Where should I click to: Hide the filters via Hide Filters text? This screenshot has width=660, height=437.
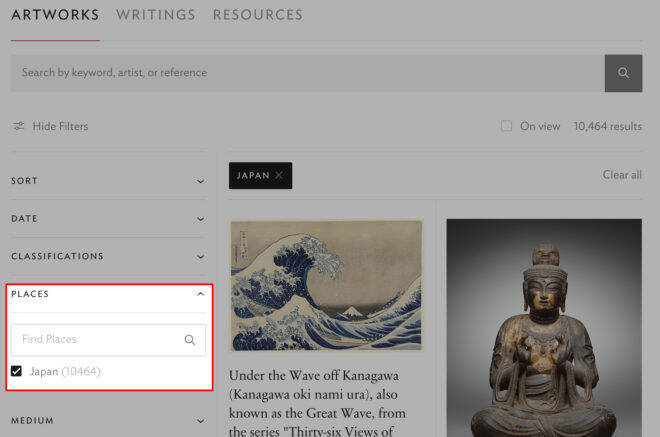click(x=60, y=126)
